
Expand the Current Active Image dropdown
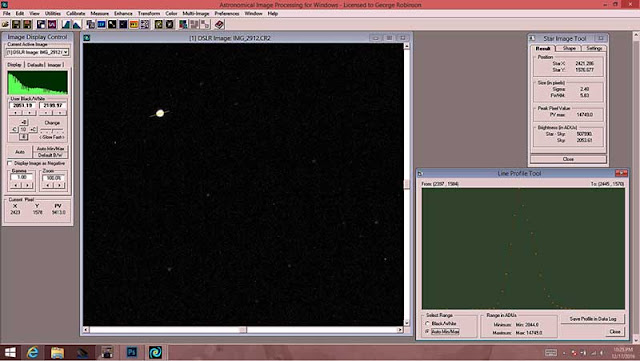click(x=65, y=52)
